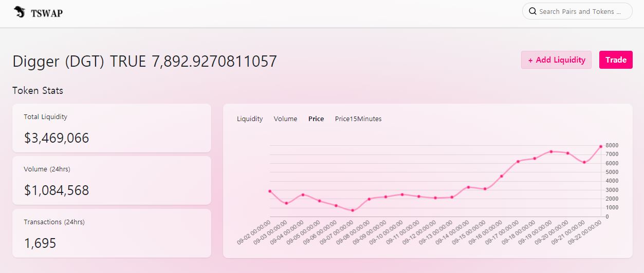Click the 09-02 first price data point
Viewport: 644px width, 273px height.
pos(270,191)
